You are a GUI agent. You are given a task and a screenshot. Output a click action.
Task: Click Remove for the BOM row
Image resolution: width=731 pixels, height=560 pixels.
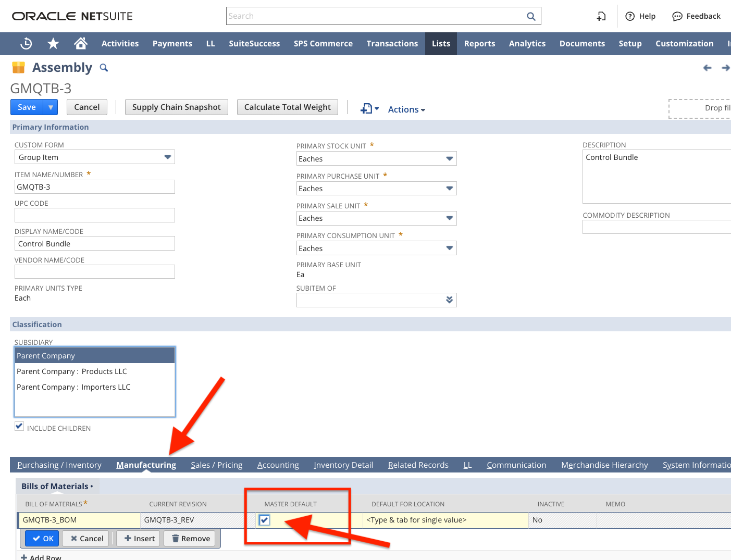(x=191, y=539)
